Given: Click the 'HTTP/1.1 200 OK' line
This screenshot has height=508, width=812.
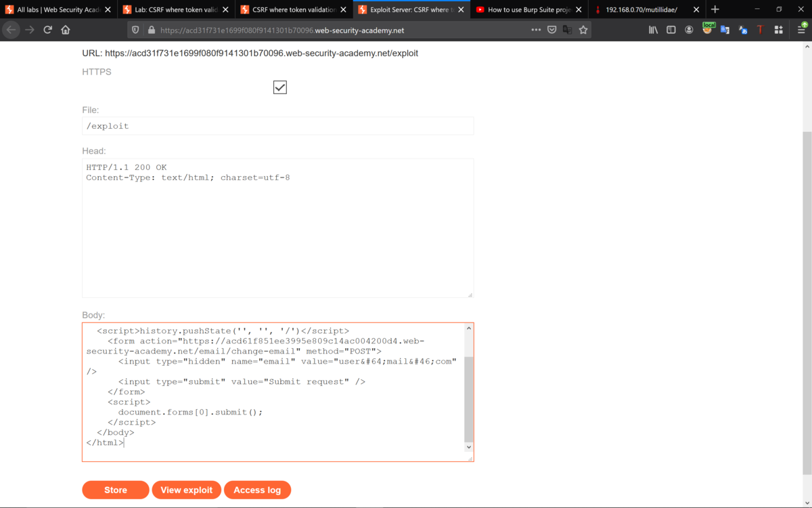Looking at the screenshot, I should click(x=127, y=167).
